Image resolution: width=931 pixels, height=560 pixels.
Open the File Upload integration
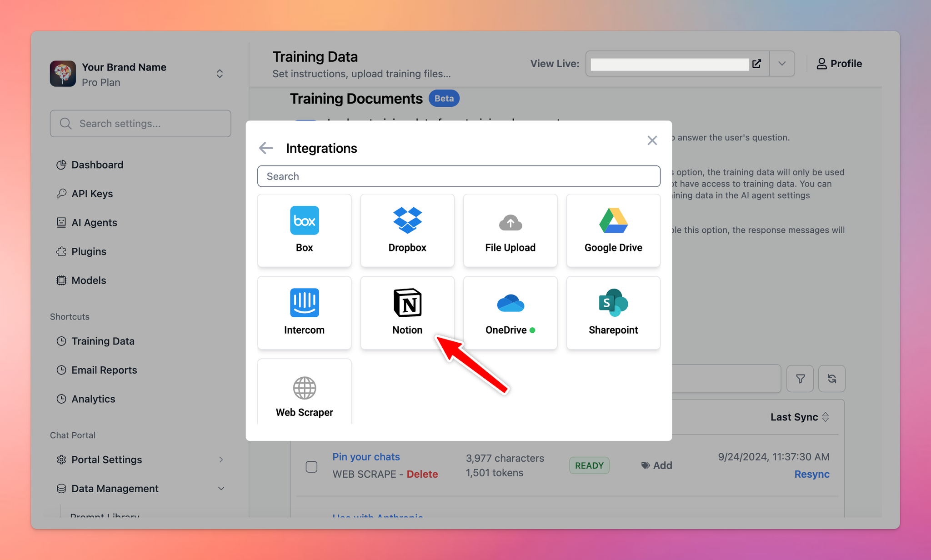(510, 230)
